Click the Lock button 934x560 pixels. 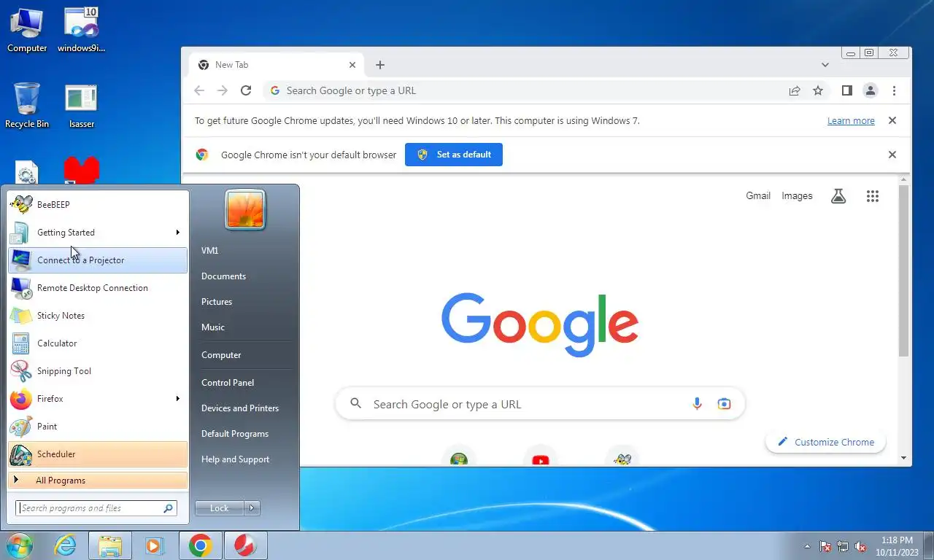(x=219, y=508)
